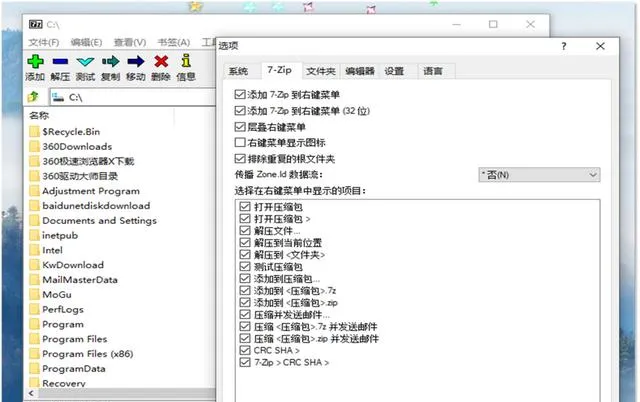Click the horizontal scrollbar left arrow

(x=31, y=393)
